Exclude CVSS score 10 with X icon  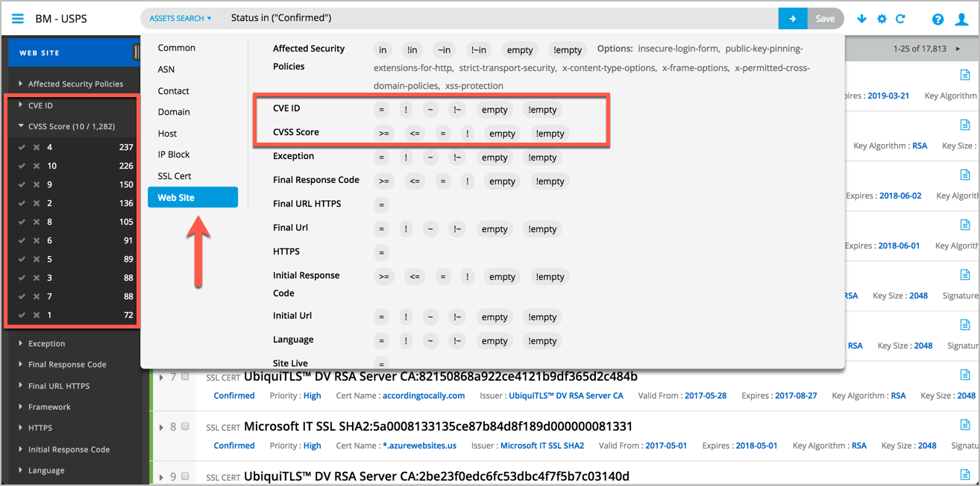pyautogui.click(x=36, y=166)
